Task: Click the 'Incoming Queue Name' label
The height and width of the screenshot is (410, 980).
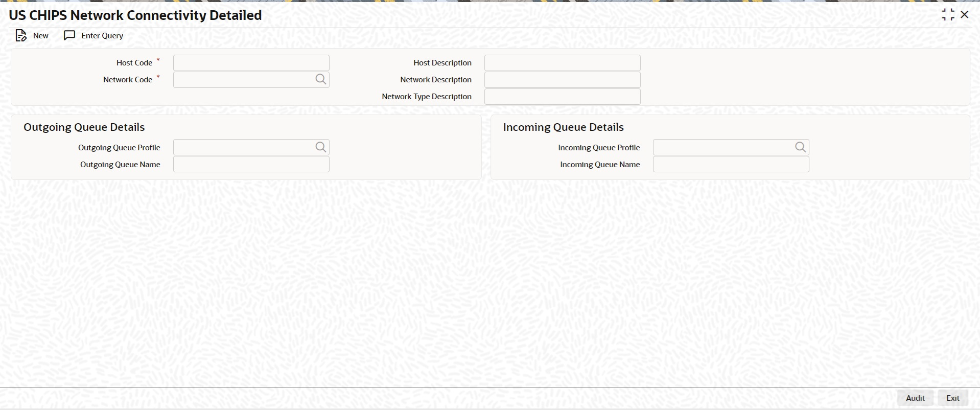Action: point(600,164)
